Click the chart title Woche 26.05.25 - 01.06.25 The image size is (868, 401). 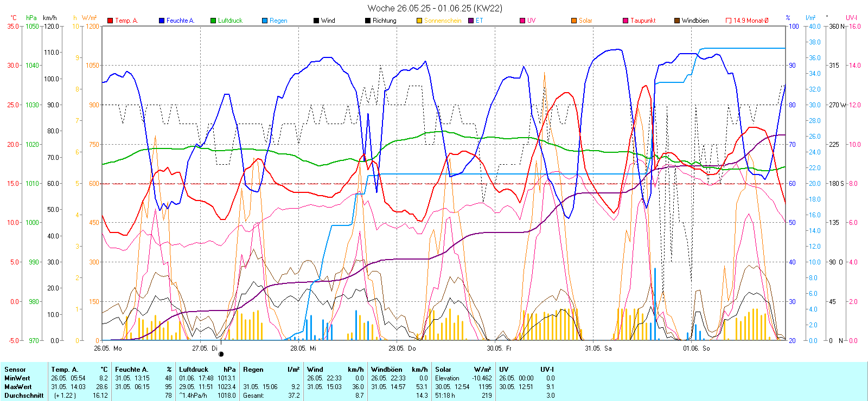pyautogui.click(x=435, y=8)
